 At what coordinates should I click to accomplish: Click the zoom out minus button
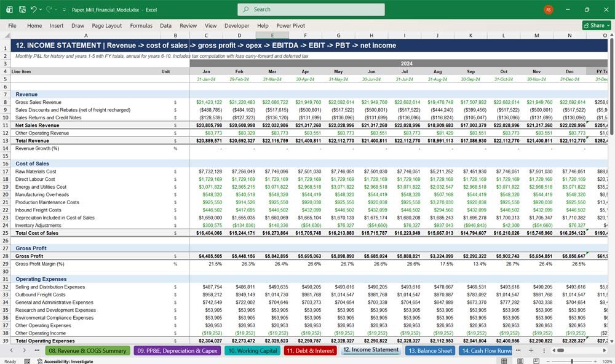click(548, 361)
